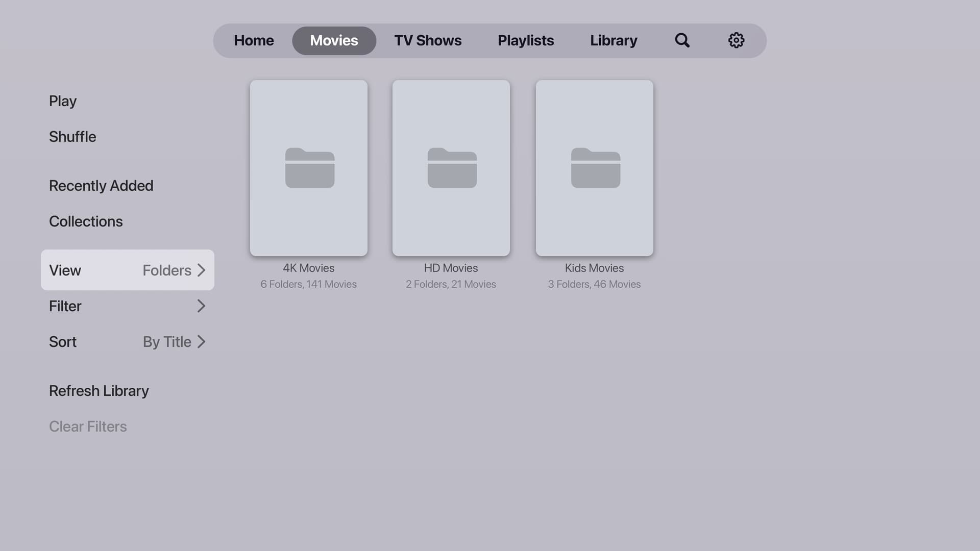Viewport: 980px width, 551px height.
Task: Open the Library tab
Action: (614, 40)
